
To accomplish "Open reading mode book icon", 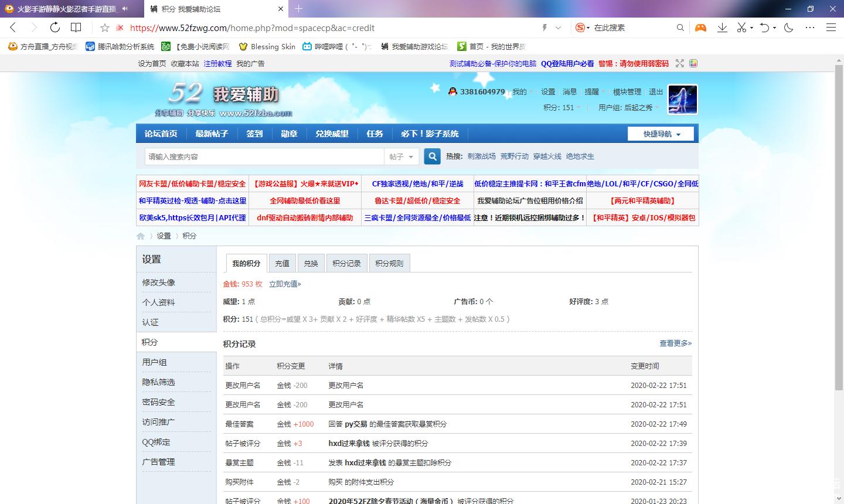I will pyautogui.click(x=76, y=28).
